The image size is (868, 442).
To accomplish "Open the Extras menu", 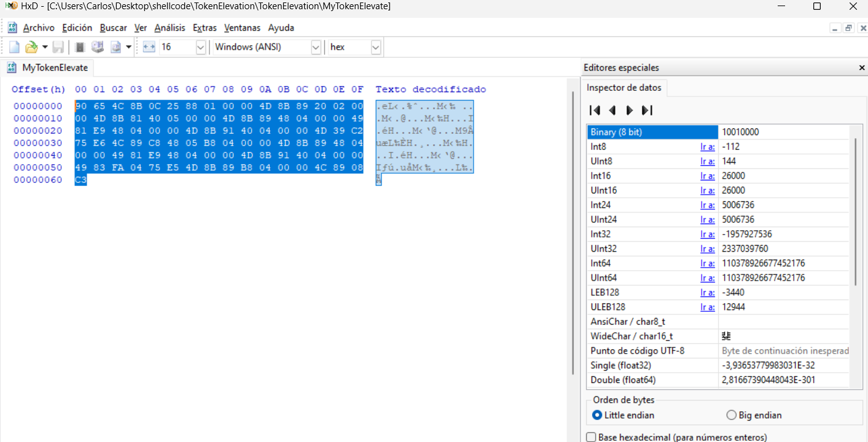I will point(205,28).
